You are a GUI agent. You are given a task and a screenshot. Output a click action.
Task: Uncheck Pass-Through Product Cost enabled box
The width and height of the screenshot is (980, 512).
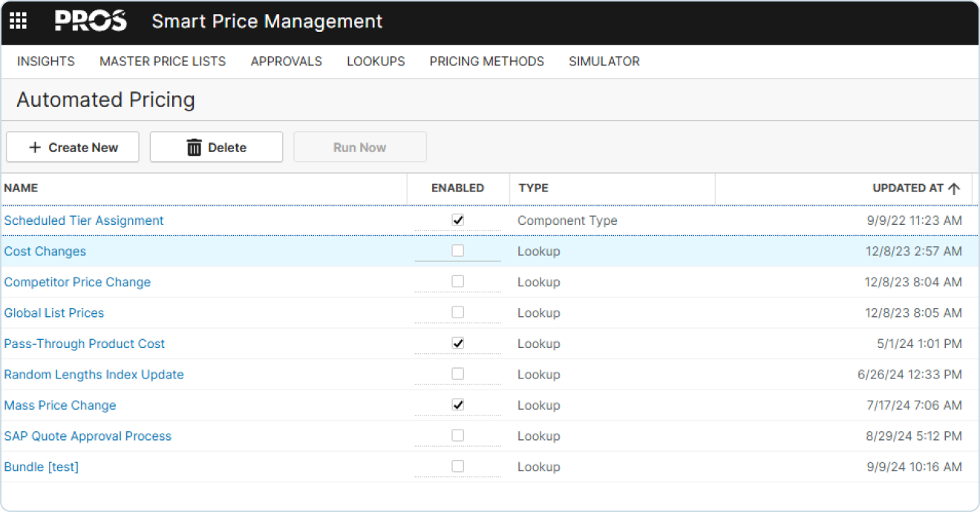pyautogui.click(x=457, y=344)
